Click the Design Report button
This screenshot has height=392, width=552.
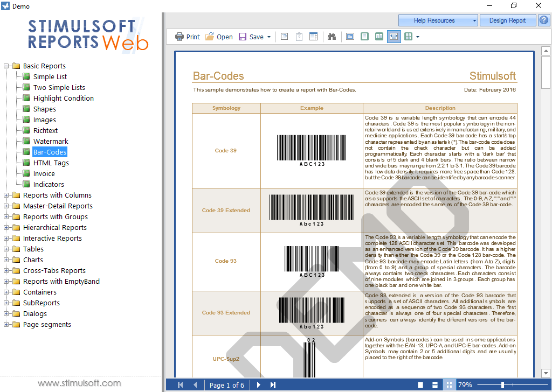pos(507,20)
